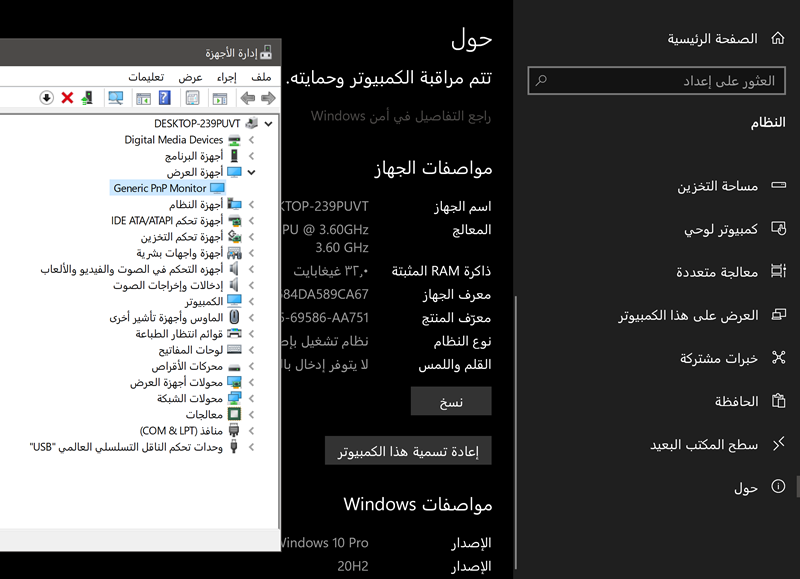Viewport: 800px width, 579px height.
Task: Toggle the console tree toolbar icon
Action: click(x=220, y=98)
